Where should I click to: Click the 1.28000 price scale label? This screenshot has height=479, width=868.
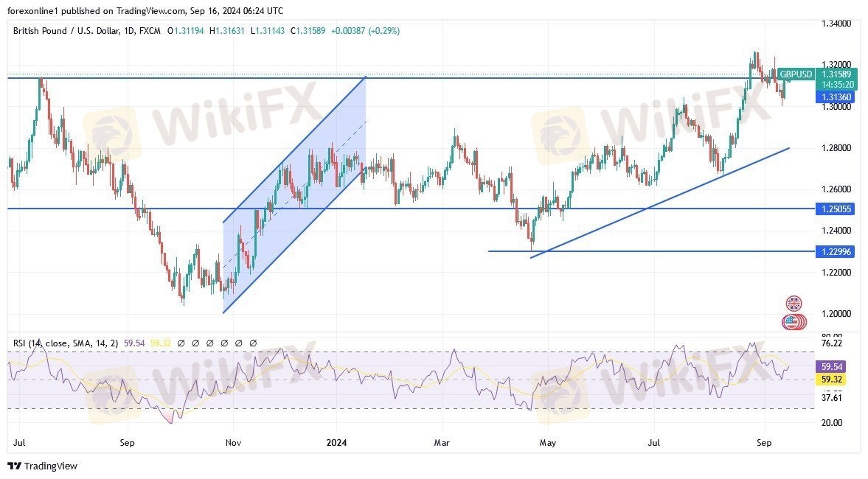point(836,147)
